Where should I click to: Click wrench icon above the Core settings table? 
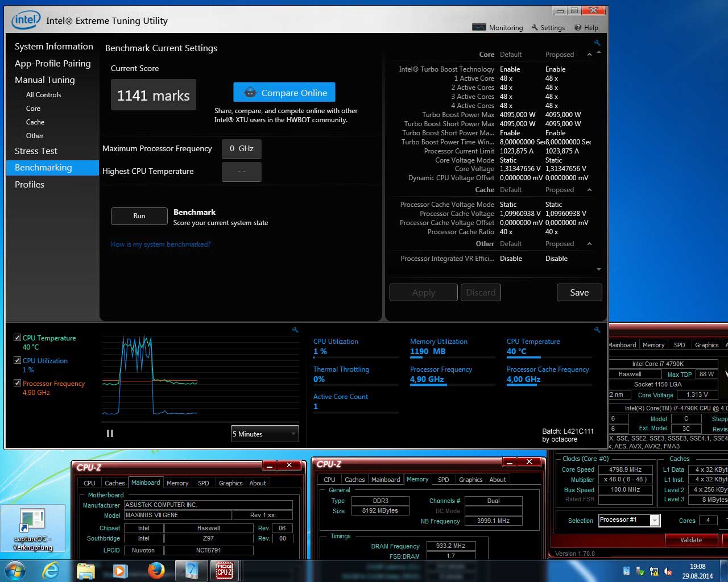pos(597,43)
